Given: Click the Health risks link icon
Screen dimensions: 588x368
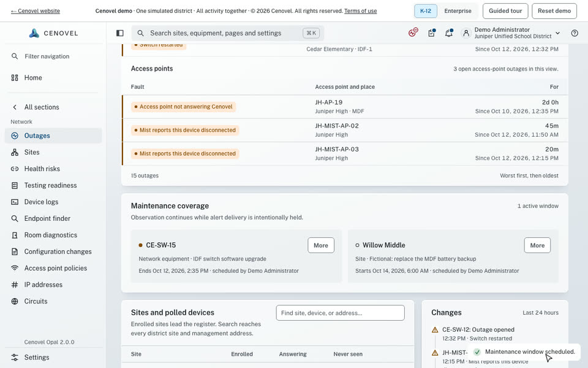Looking at the screenshot, I should [15, 169].
